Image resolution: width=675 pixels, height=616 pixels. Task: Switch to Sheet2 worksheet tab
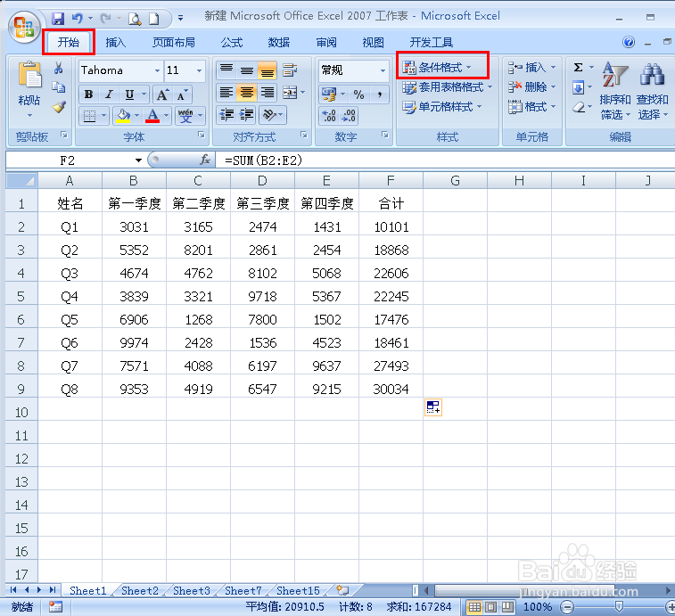pos(140,591)
